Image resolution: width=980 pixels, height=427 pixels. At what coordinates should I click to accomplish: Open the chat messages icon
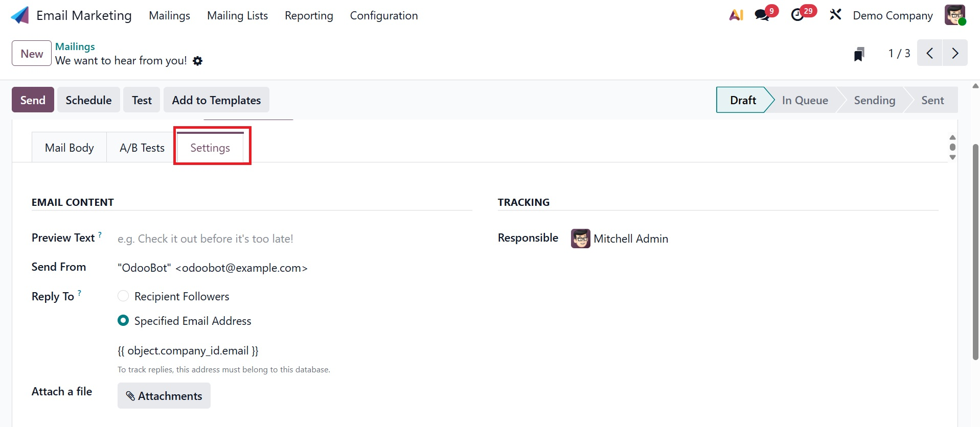click(x=762, y=15)
